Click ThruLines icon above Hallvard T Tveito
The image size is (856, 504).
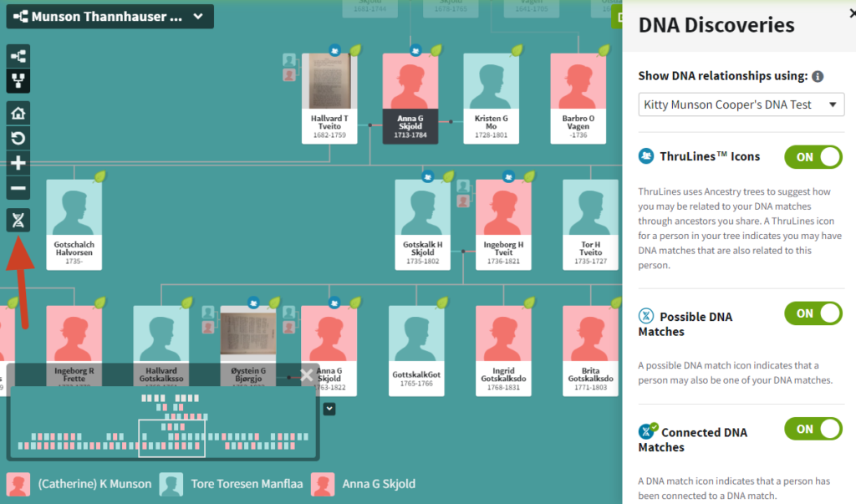point(334,51)
